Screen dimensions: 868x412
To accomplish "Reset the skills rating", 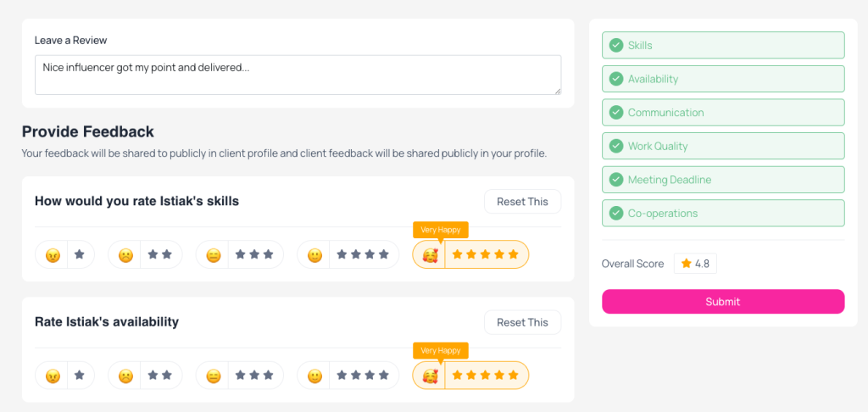I will 522,202.
